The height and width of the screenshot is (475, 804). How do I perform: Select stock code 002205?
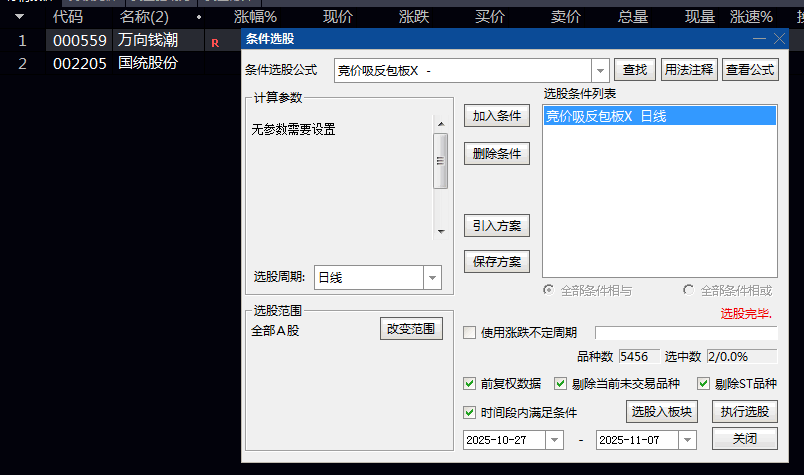point(79,64)
